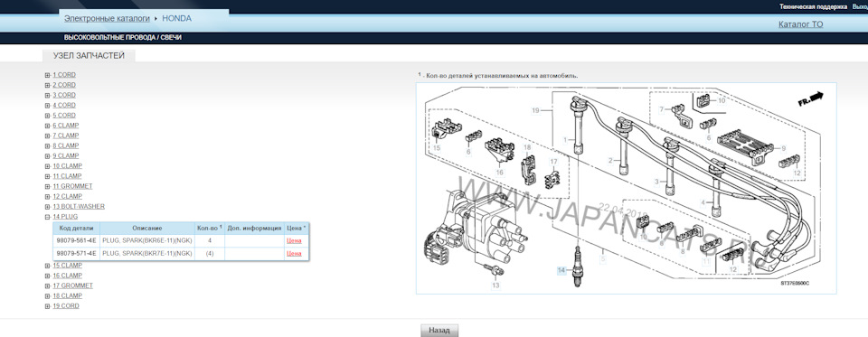Open the 18 CLAMP part link
Image resolution: width=868 pixels, height=337 pixels.
pos(68,296)
